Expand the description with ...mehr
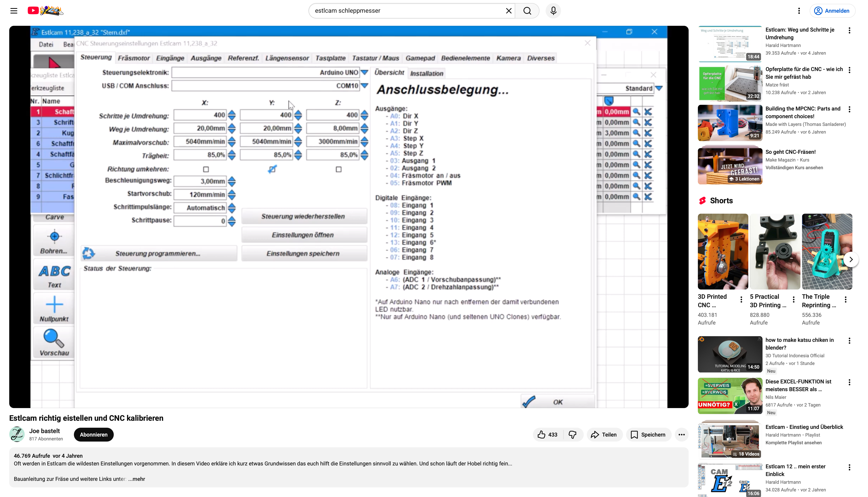The height and width of the screenshot is (497, 868). pyautogui.click(x=136, y=479)
